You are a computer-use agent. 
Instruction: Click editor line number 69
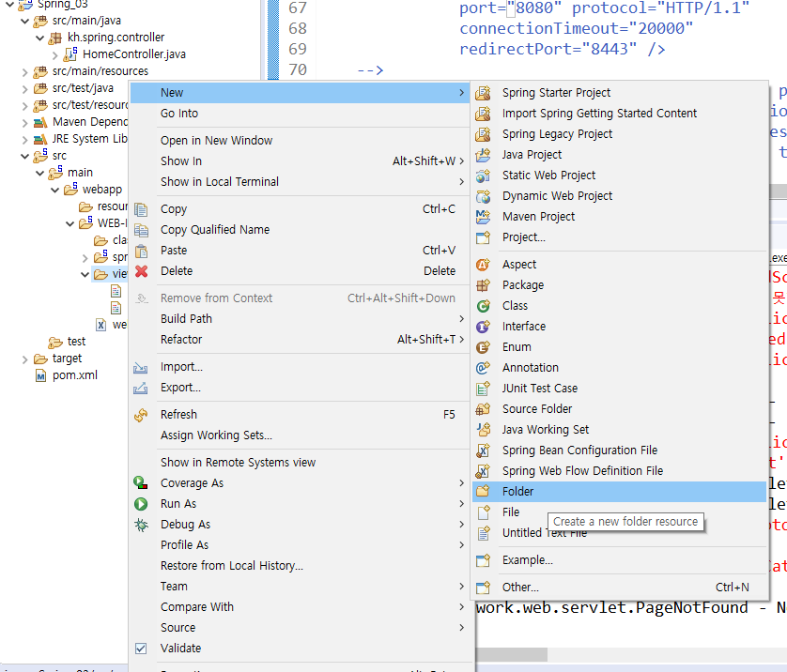tap(297, 49)
